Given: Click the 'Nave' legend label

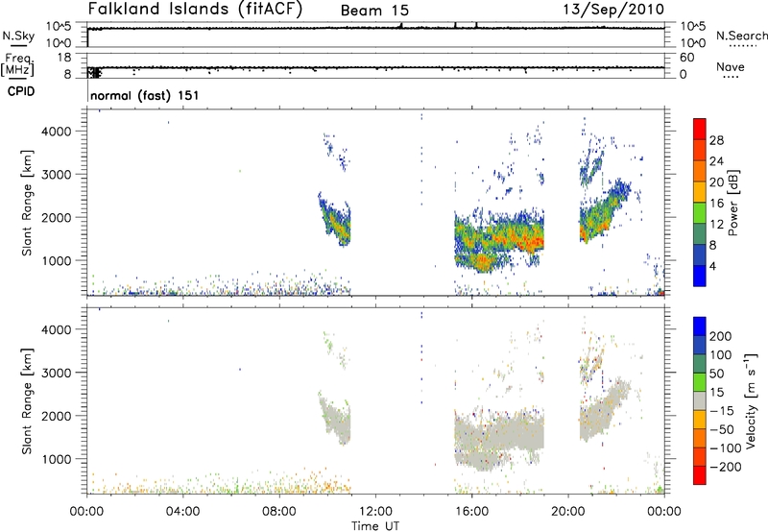Looking at the screenshot, I should click(731, 66).
